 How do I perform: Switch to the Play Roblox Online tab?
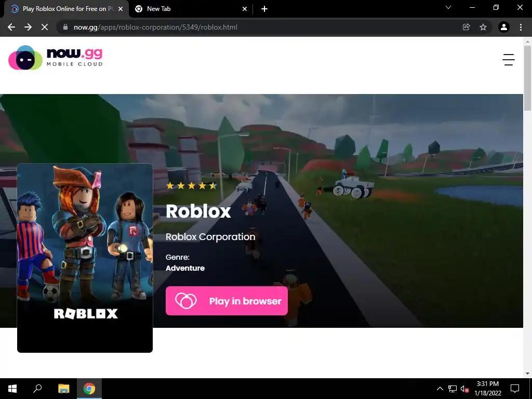pos(66,9)
